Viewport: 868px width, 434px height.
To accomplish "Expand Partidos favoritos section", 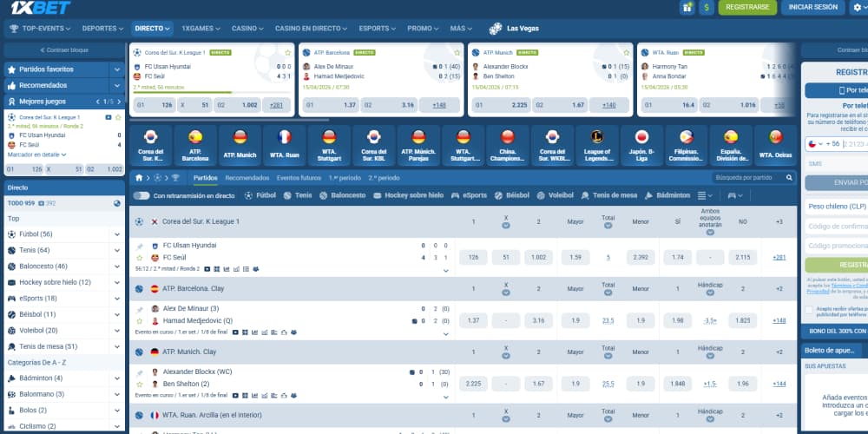I will pyautogui.click(x=117, y=69).
